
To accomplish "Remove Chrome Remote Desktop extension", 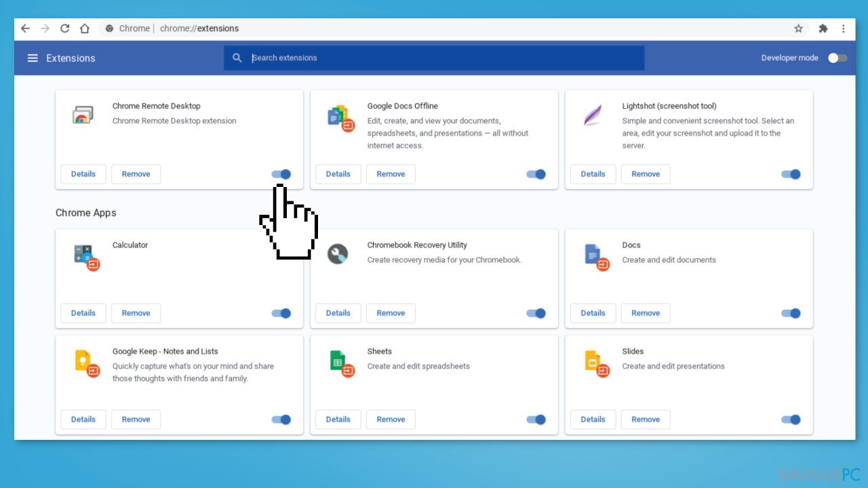I will [136, 174].
